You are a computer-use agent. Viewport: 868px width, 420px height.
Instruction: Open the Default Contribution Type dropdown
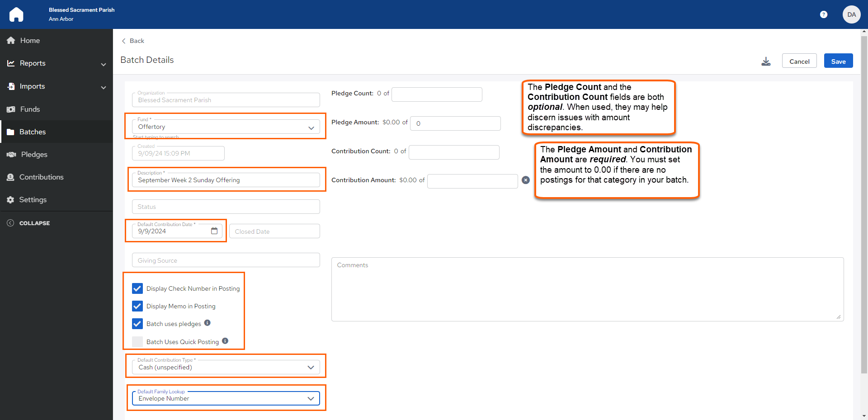(x=226, y=367)
